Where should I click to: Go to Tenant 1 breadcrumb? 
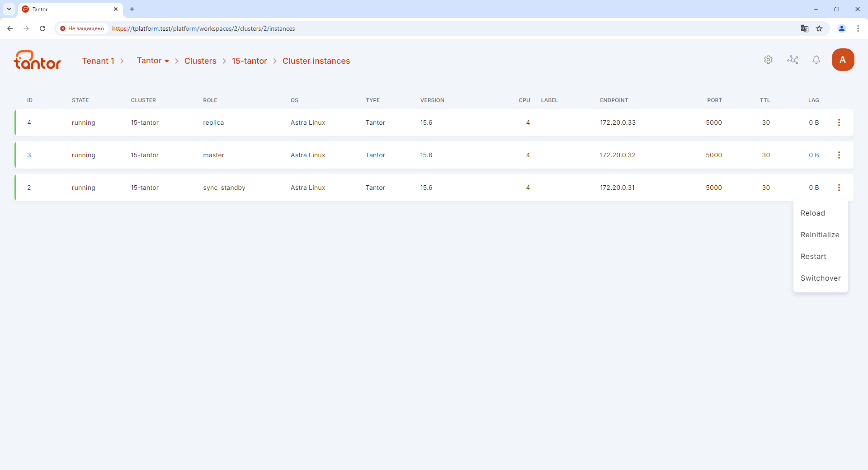tap(98, 61)
